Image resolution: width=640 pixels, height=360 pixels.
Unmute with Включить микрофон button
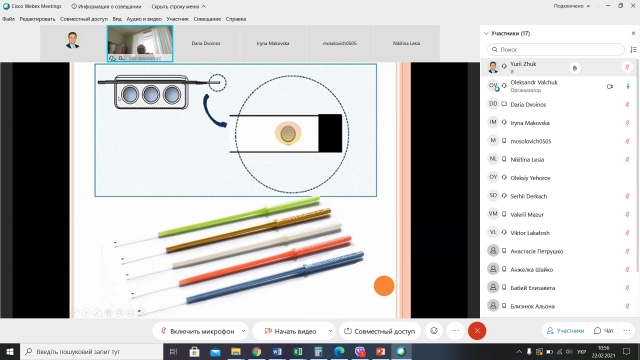point(198,331)
